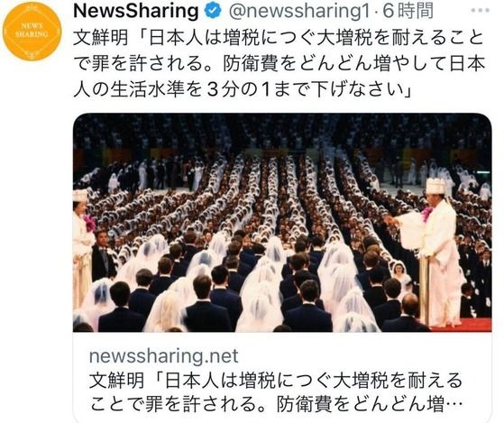This screenshot has height=423, width=504.
Task: Click the tweet text line 生活水準を3分の1
Action: click(x=243, y=89)
